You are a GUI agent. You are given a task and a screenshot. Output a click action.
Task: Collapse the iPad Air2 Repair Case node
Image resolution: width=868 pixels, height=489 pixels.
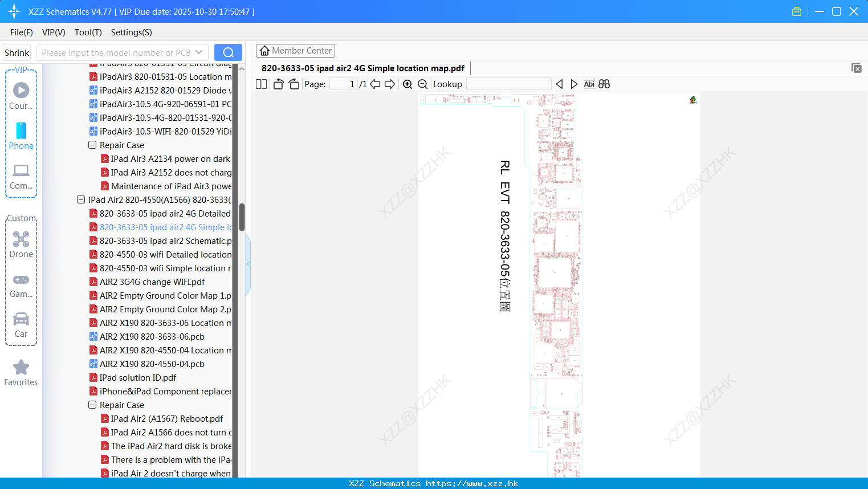[x=92, y=405]
